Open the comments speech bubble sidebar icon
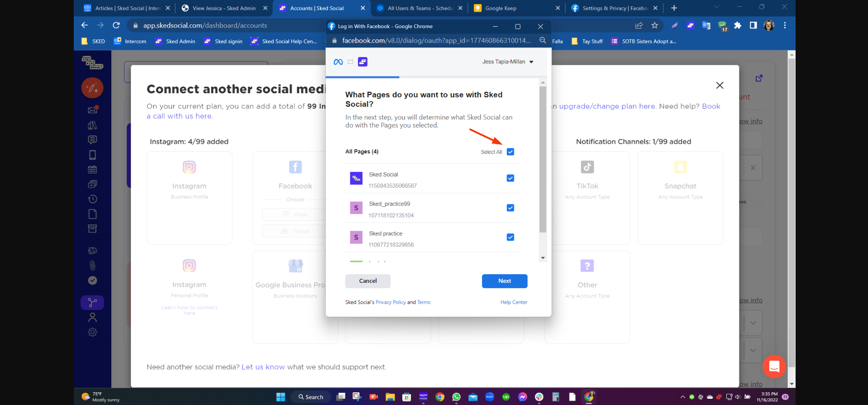The height and width of the screenshot is (405, 868). tap(92, 140)
